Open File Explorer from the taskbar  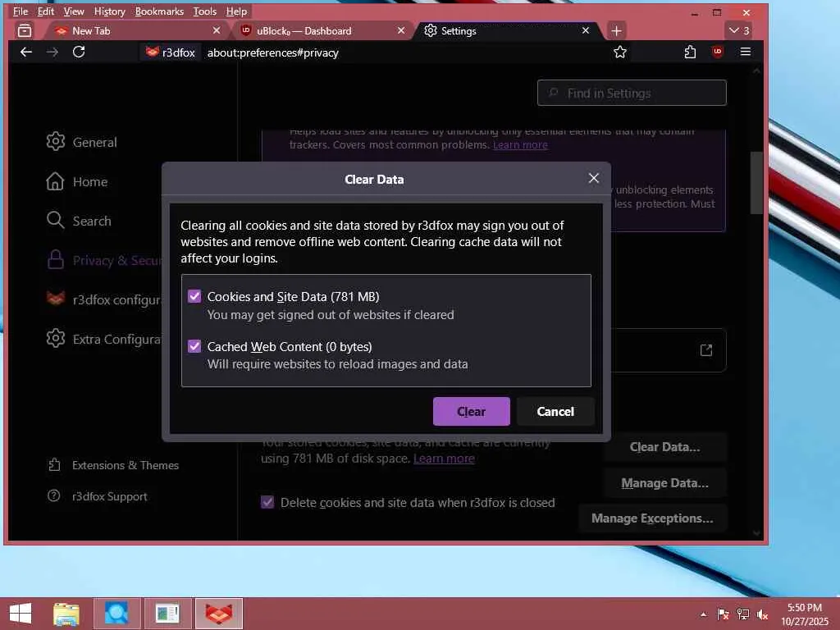66,614
